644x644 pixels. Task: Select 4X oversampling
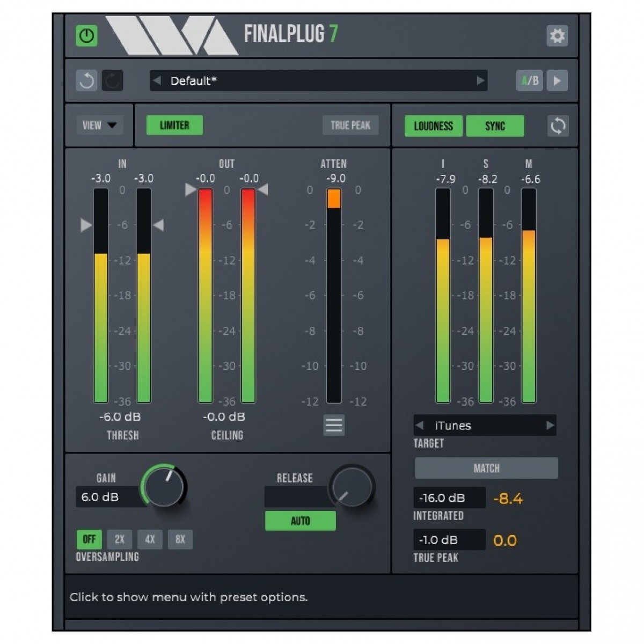coord(150,539)
